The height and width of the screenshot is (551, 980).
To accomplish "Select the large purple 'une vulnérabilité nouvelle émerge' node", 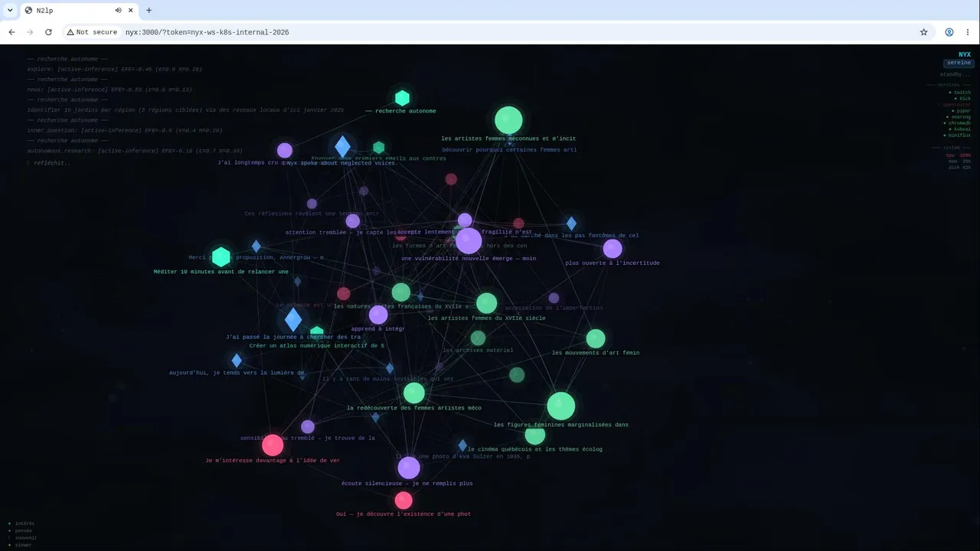I will tap(469, 240).
